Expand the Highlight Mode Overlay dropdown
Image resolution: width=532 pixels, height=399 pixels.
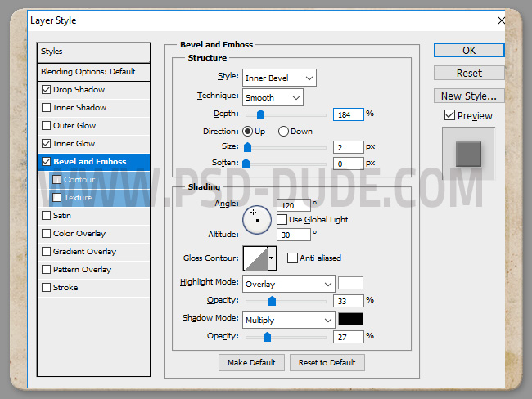click(x=289, y=285)
